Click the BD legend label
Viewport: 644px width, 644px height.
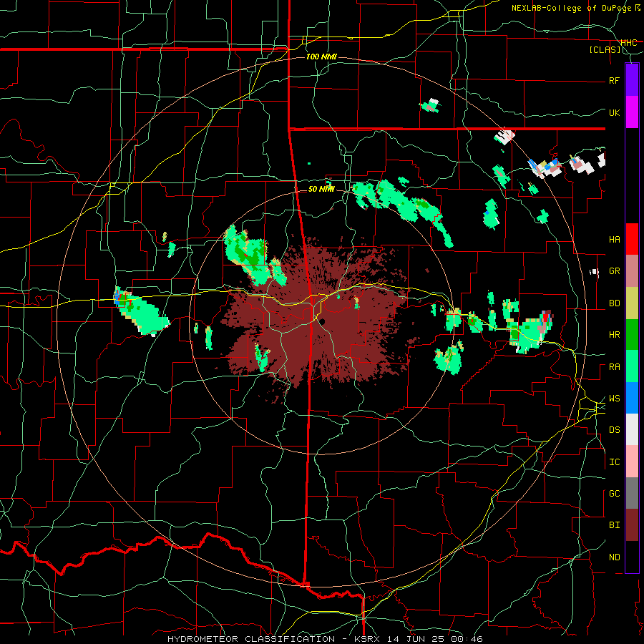(614, 303)
